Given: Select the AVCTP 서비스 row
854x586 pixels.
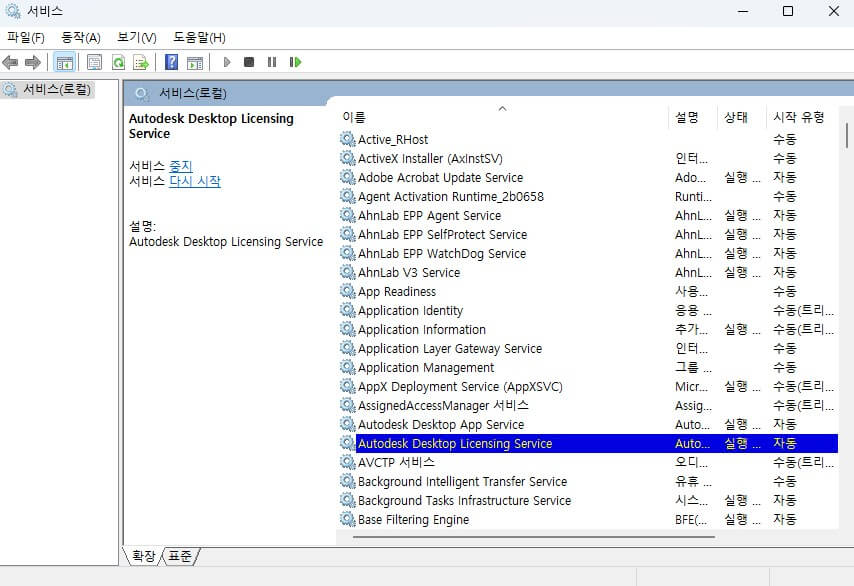Looking at the screenshot, I should (588, 462).
